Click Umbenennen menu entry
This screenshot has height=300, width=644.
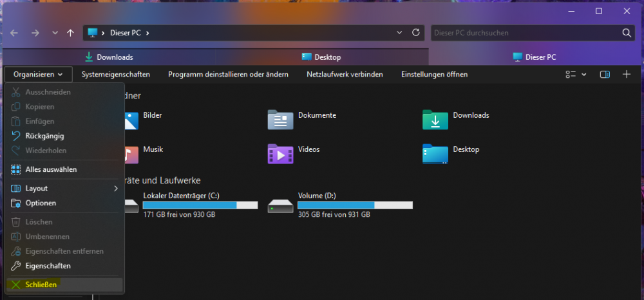[x=65, y=237]
